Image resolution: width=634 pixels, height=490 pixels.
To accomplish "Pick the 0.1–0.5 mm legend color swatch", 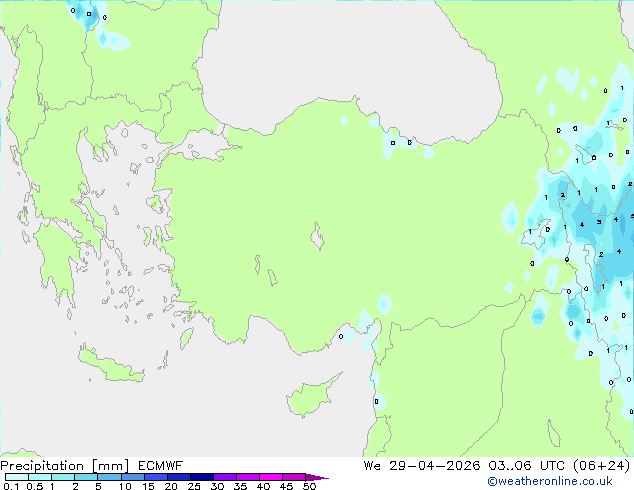I will [x=17, y=477].
